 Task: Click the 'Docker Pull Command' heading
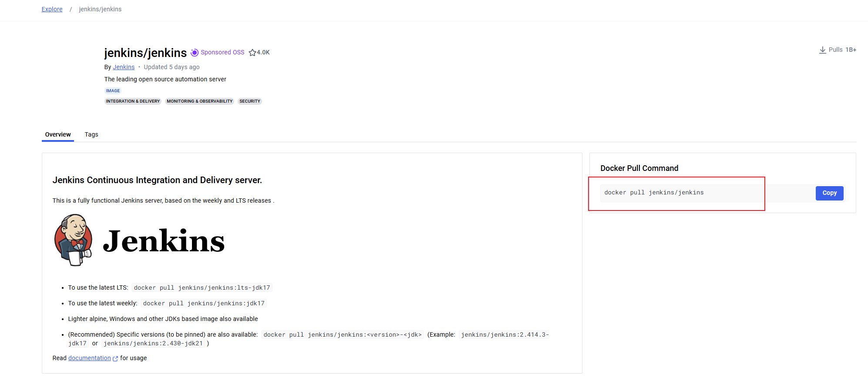pyautogui.click(x=639, y=168)
